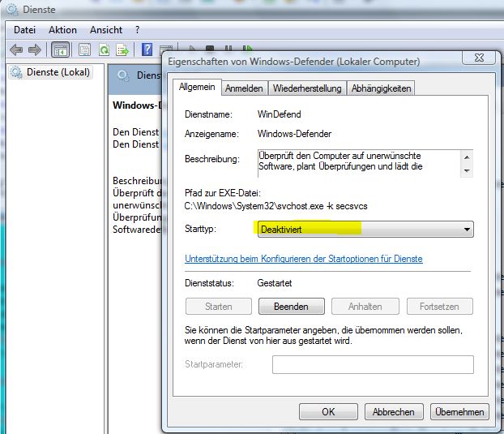The height and width of the screenshot is (434, 504).
Task: Click the Beenden button to stop service
Action: tap(291, 307)
